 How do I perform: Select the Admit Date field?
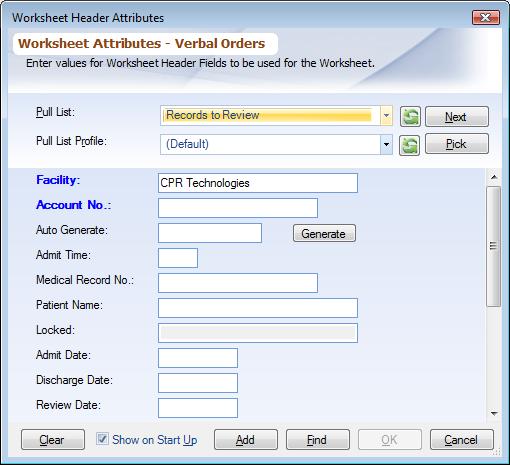[198, 358]
